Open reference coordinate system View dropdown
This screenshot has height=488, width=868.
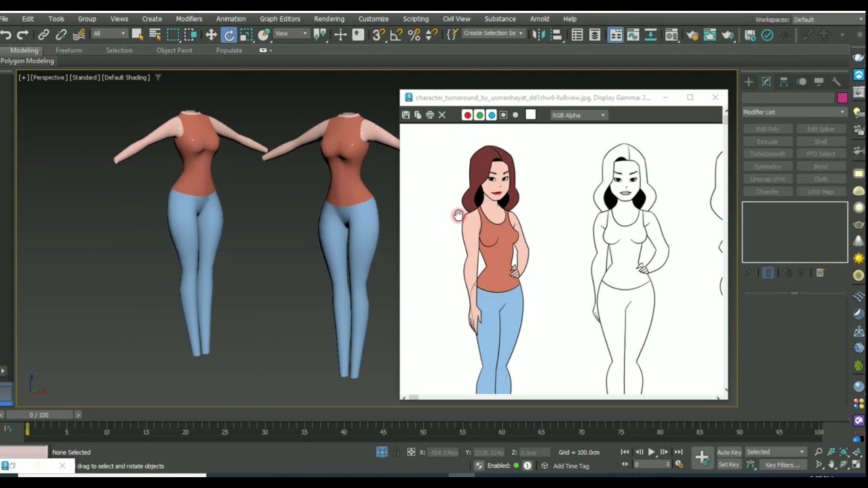[291, 34]
